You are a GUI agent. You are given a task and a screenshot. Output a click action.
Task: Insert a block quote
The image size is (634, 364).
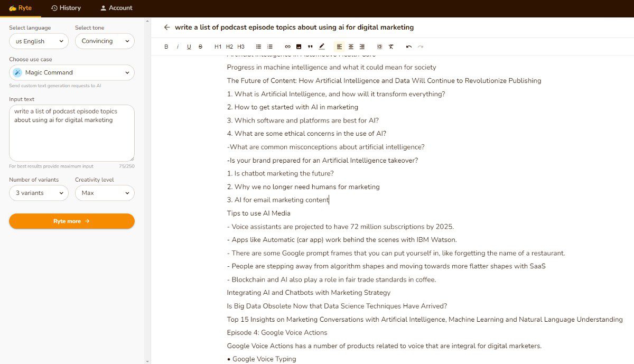coord(310,46)
